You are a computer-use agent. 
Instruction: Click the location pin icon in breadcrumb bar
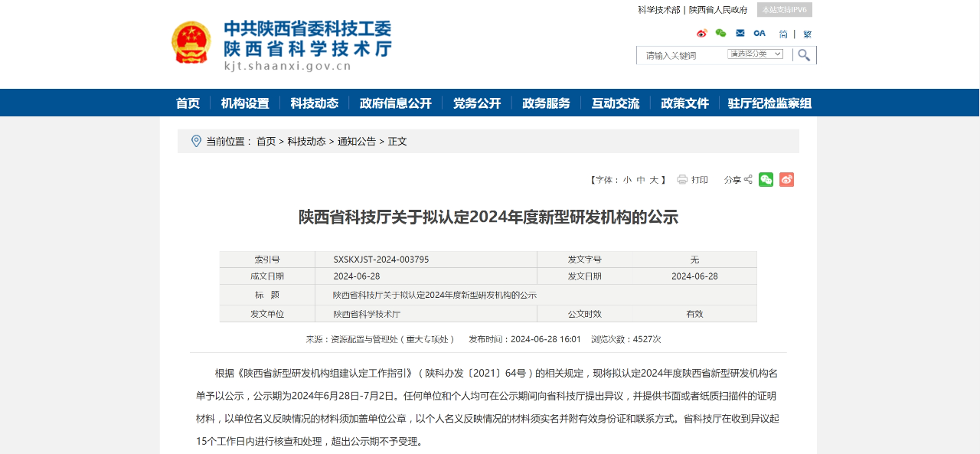(x=195, y=141)
